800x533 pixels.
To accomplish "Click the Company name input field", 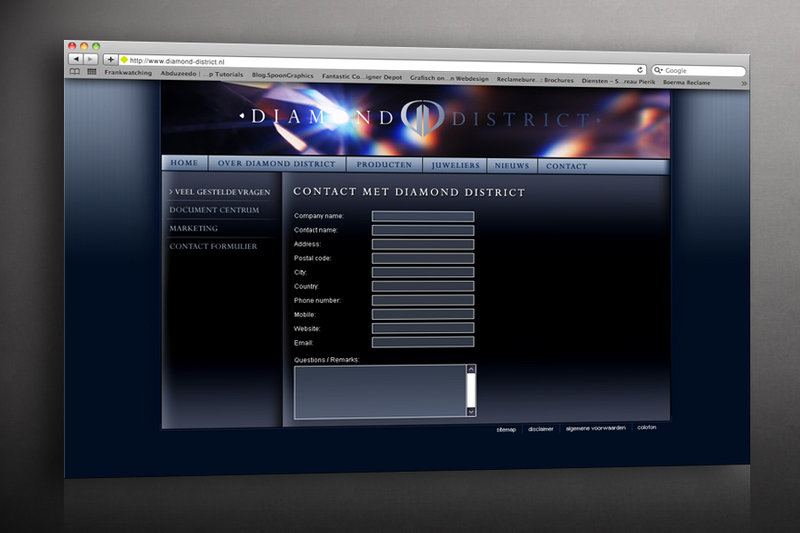I will coord(423,216).
